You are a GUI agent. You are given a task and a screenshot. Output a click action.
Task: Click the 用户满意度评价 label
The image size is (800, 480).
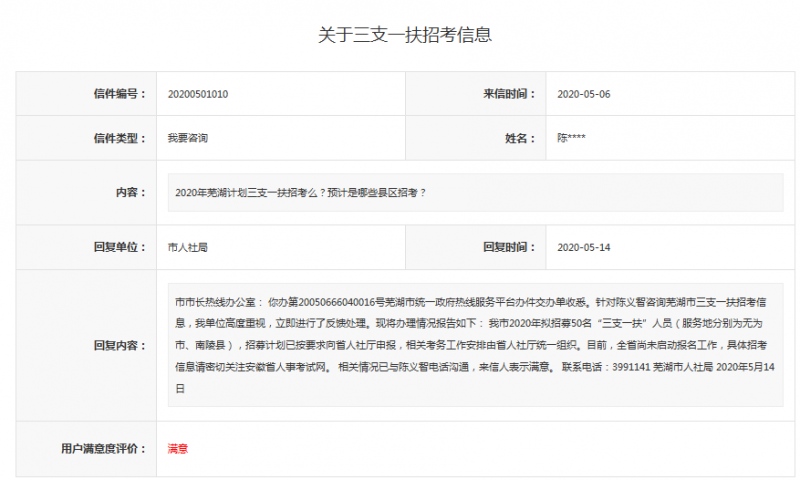tap(104, 449)
